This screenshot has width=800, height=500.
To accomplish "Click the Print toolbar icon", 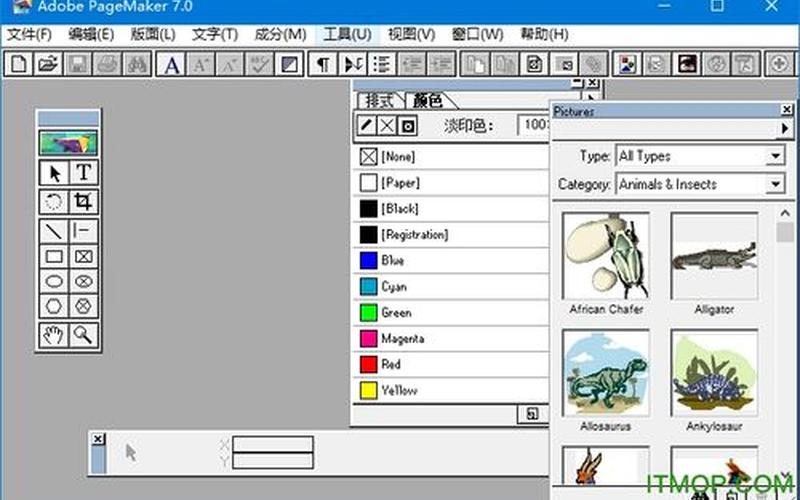I will (x=107, y=64).
